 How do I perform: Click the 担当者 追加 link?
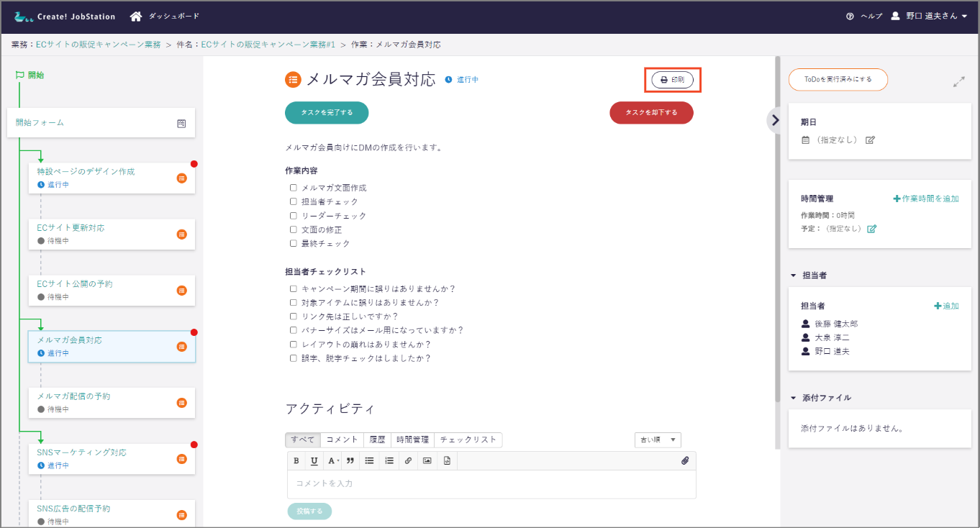(x=946, y=306)
